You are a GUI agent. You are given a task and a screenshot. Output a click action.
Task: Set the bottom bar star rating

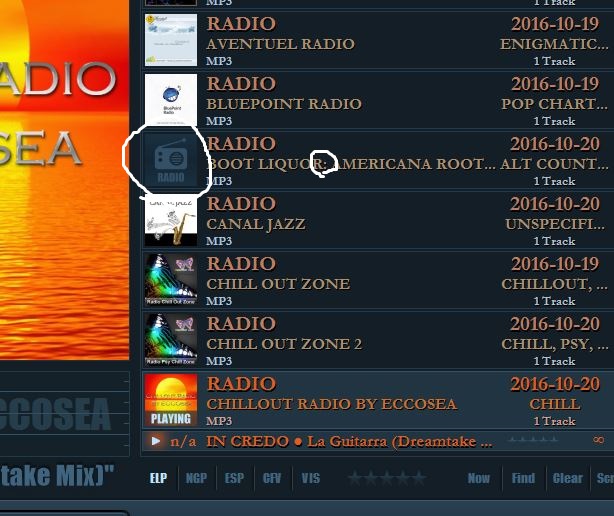[x=387, y=478]
